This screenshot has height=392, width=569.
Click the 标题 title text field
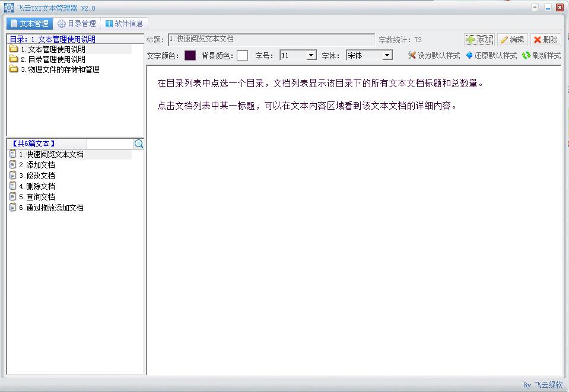(x=271, y=40)
